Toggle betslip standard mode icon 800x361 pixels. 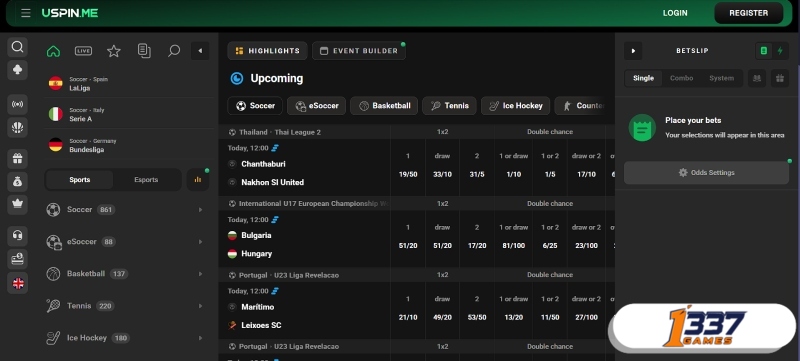coord(764,51)
